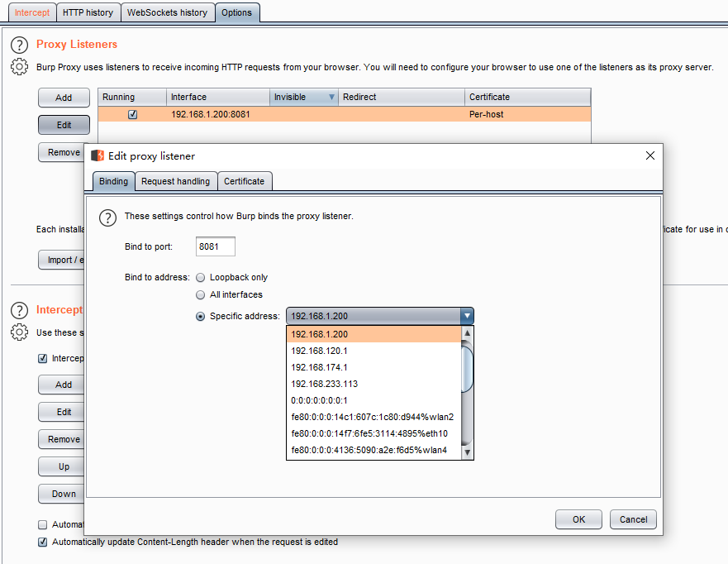Select Loopback only radio button
The image size is (728, 564).
coord(201,277)
